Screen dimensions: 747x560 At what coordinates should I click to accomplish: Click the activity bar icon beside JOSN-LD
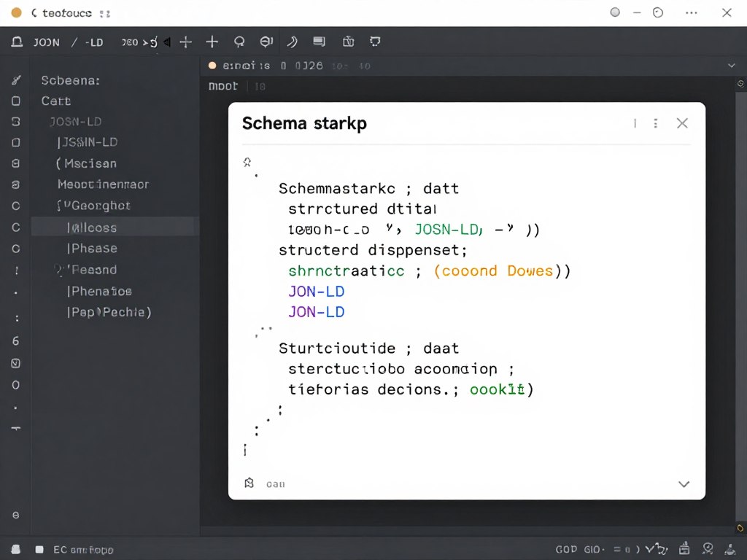16,122
